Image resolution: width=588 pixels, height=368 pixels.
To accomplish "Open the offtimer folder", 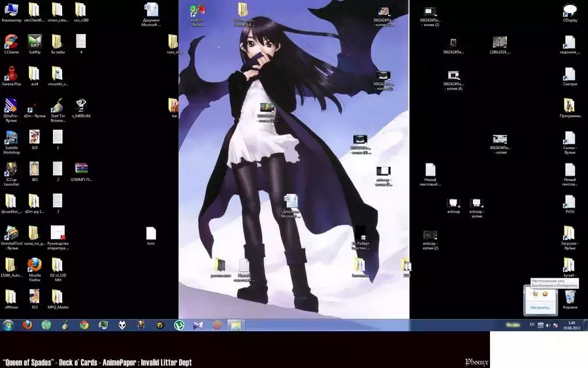I will point(11,299).
